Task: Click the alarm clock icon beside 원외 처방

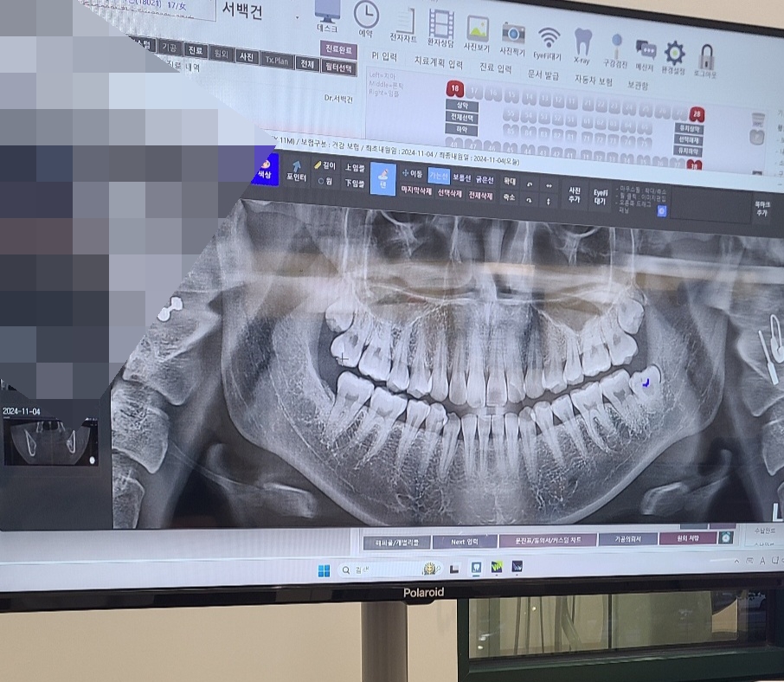Action: pos(726,537)
